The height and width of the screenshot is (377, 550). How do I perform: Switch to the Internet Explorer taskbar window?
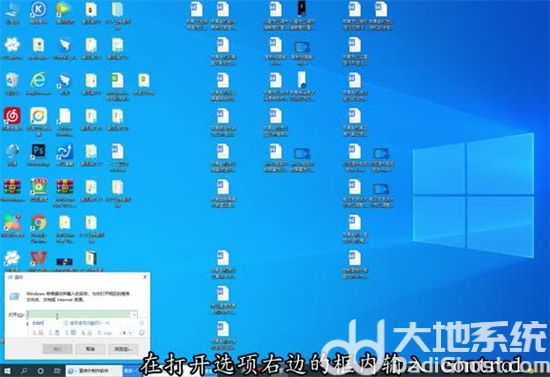(x=94, y=371)
